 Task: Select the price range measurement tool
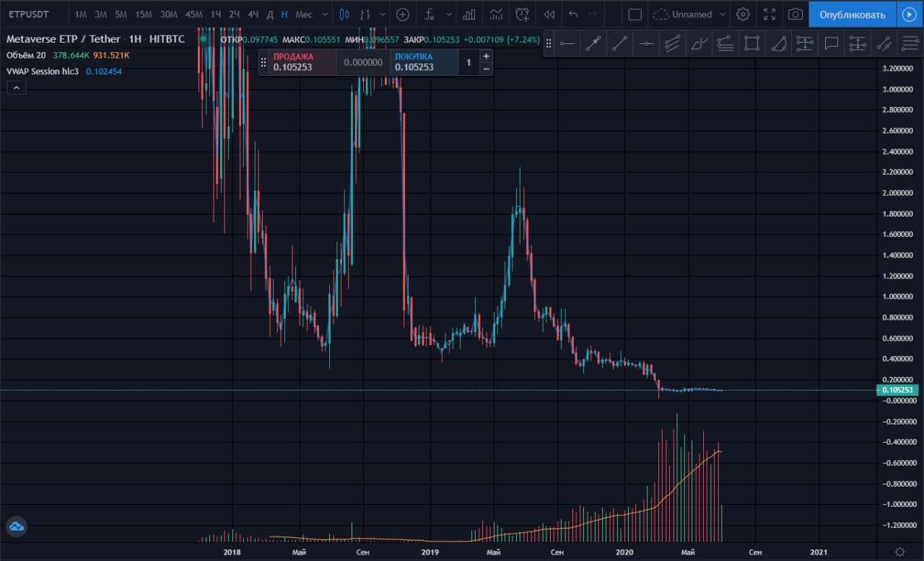805,44
